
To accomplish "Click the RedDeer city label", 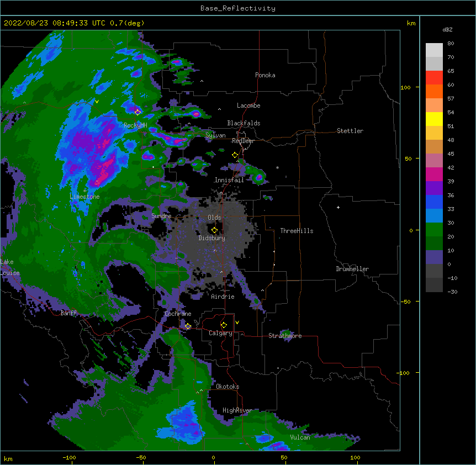I will pos(243,141).
